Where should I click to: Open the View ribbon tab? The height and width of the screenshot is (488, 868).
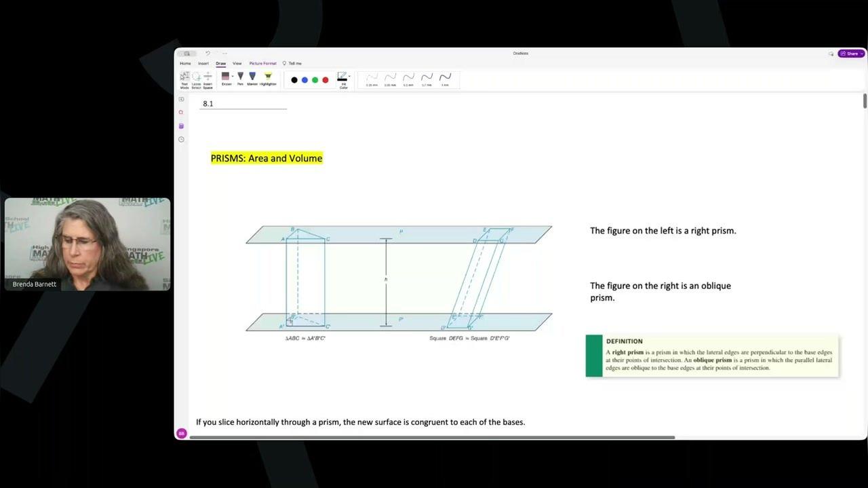coord(237,63)
